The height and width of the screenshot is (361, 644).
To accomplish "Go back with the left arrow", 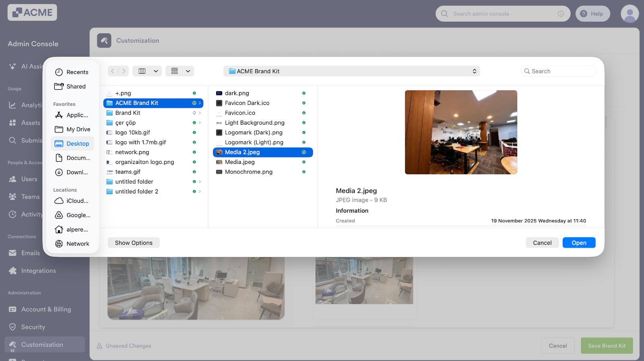I will pos(113,71).
